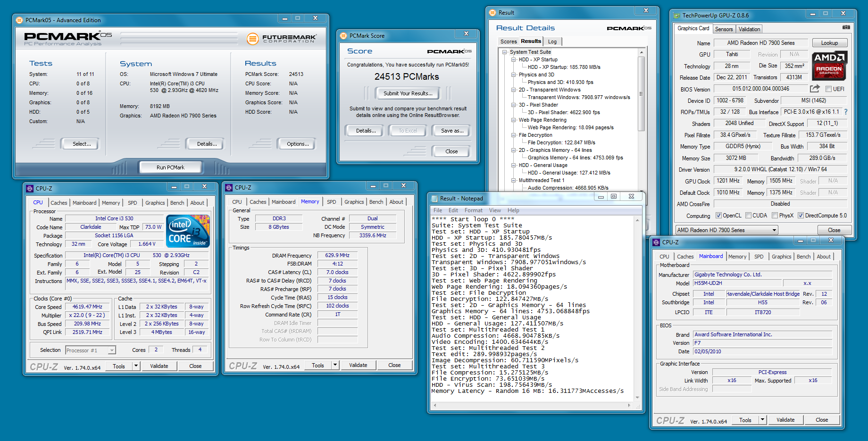Click the Futuremark Corporation logo in PCMark05
The width and height of the screenshot is (868, 441).
[282, 38]
